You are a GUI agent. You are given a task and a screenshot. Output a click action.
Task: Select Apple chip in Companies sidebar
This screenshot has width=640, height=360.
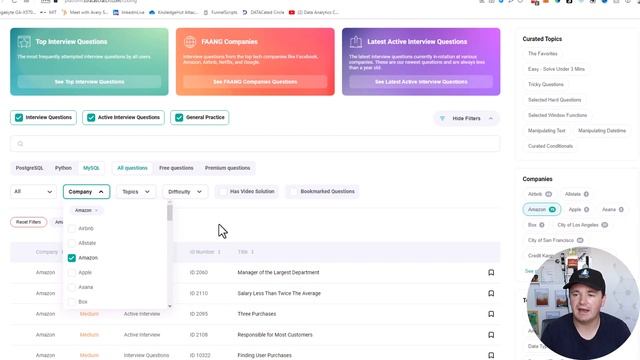click(x=579, y=209)
